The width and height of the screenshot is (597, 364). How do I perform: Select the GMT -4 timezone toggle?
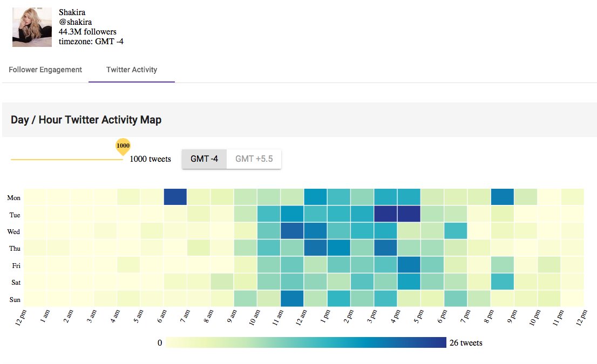tap(205, 159)
